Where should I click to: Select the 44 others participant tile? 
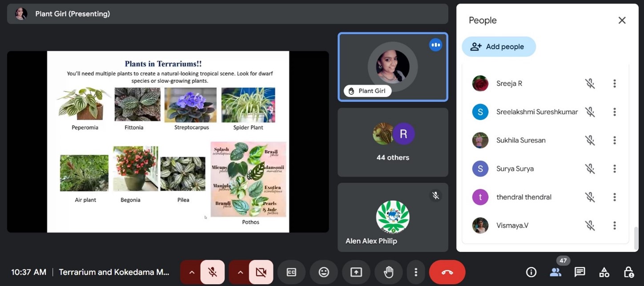[393, 143]
